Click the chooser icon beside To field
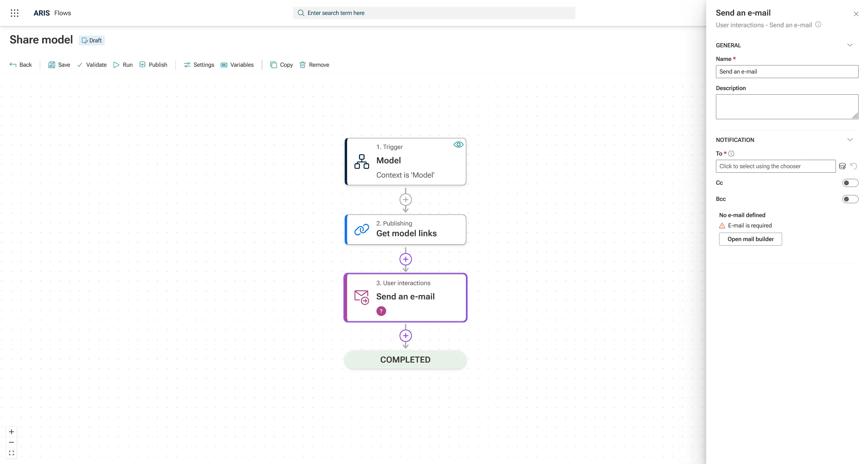868x464 pixels. 842,166
